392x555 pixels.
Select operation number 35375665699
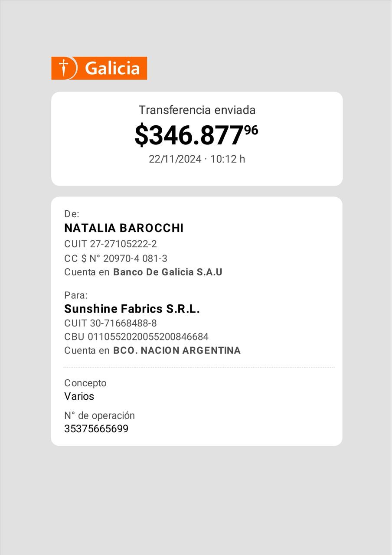96,429
